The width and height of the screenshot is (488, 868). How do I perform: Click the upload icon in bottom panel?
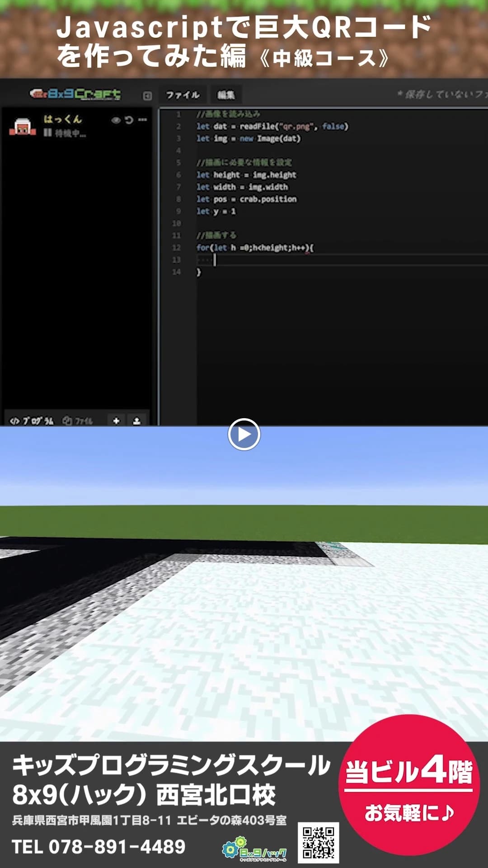136,420
